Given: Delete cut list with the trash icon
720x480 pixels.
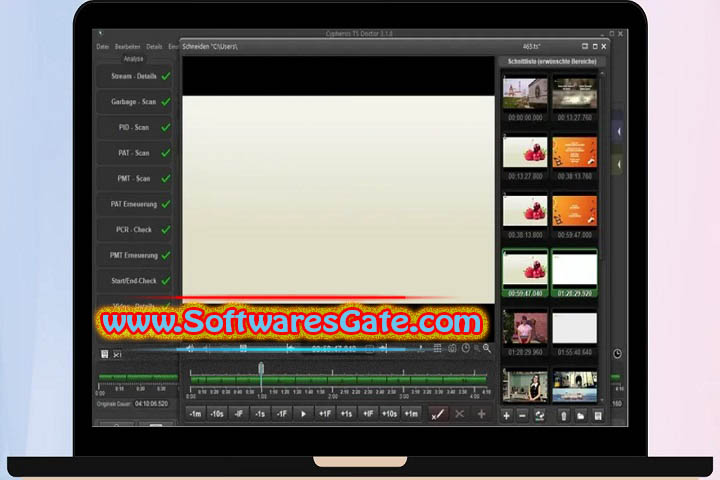Looking at the screenshot, I should (x=564, y=416).
